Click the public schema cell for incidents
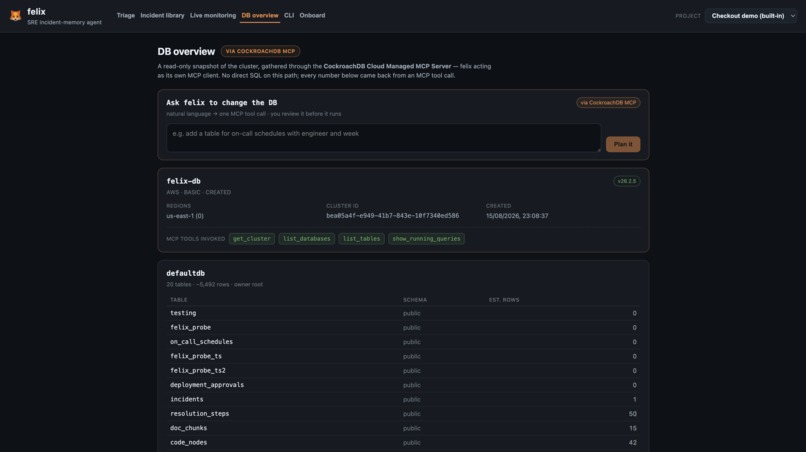The width and height of the screenshot is (806, 452). click(412, 400)
